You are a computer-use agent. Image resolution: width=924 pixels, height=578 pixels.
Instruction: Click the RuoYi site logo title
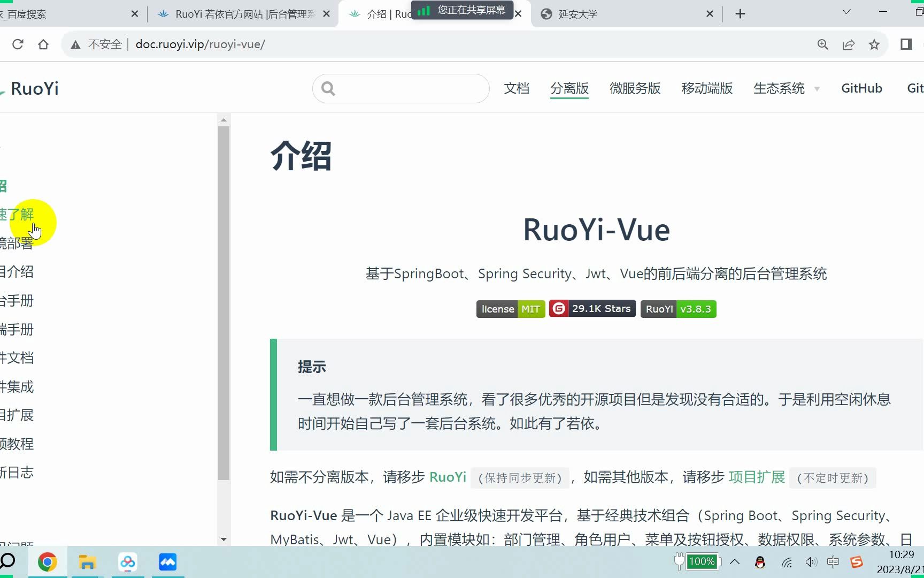pos(34,89)
